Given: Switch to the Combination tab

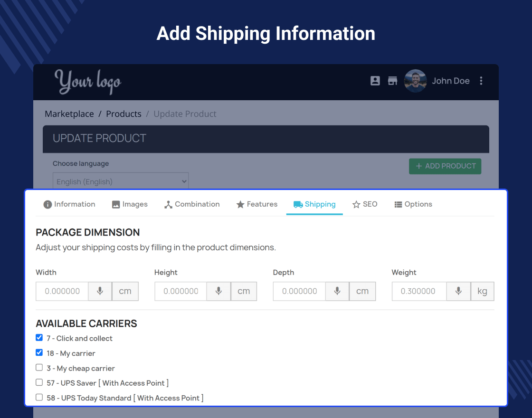Looking at the screenshot, I should coord(192,204).
